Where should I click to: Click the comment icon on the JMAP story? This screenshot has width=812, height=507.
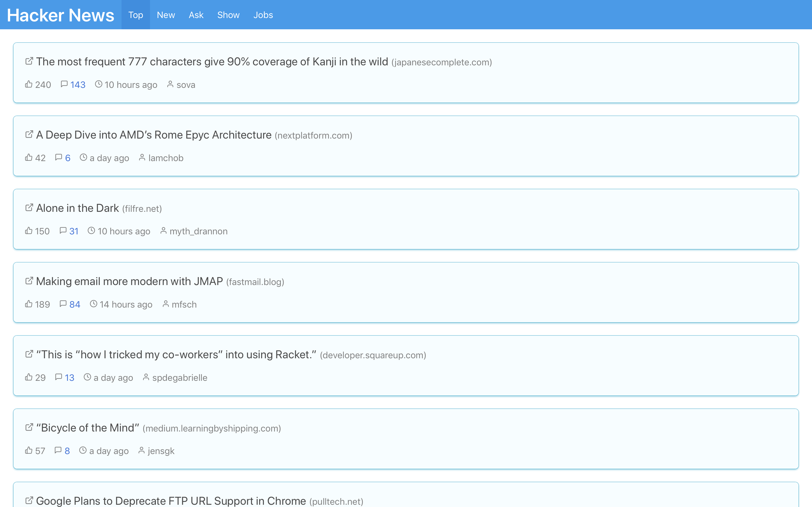[x=63, y=304]
